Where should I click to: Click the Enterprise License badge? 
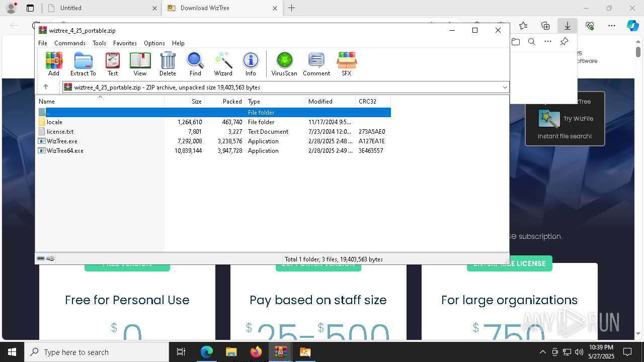tap(510, 263)
